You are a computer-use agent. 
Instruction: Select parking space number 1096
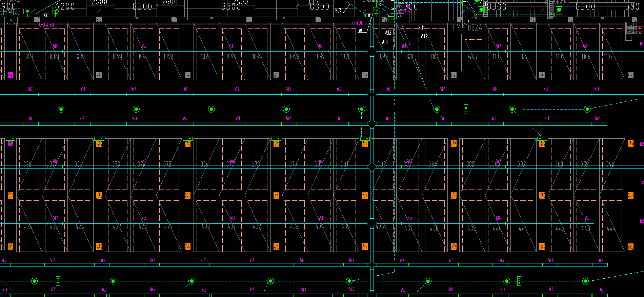pyautogui.click(x=294, y=56)
